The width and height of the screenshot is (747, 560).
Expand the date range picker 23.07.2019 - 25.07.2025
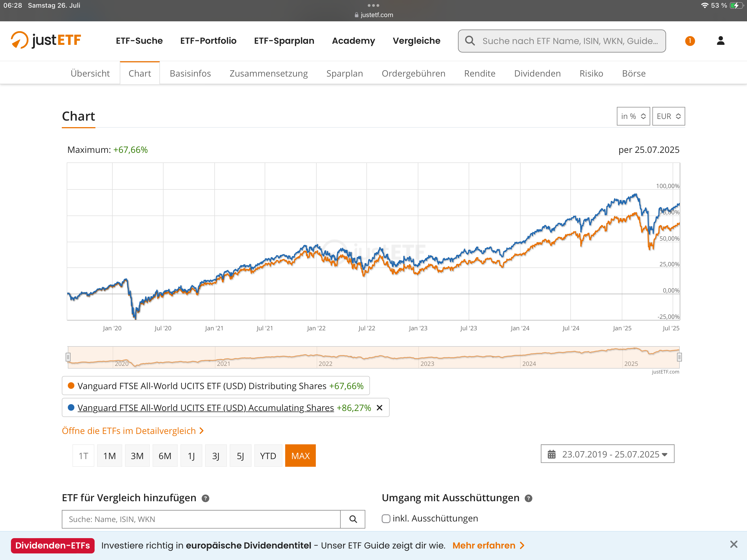coord(607,454)
